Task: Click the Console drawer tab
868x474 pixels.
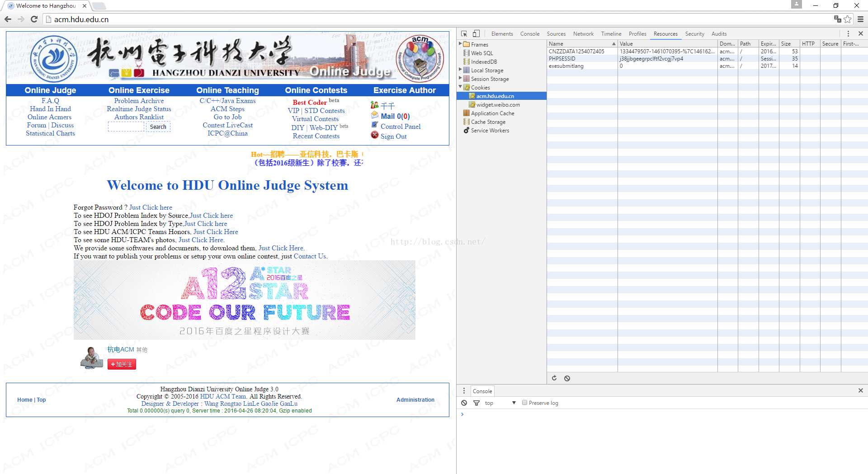Action: pos(482,391)
